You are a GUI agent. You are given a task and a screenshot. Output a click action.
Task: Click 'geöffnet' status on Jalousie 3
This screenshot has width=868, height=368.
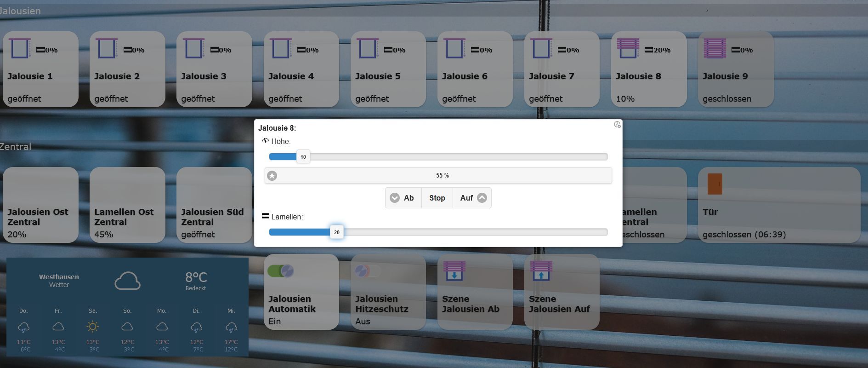click(x=198, y=99)
